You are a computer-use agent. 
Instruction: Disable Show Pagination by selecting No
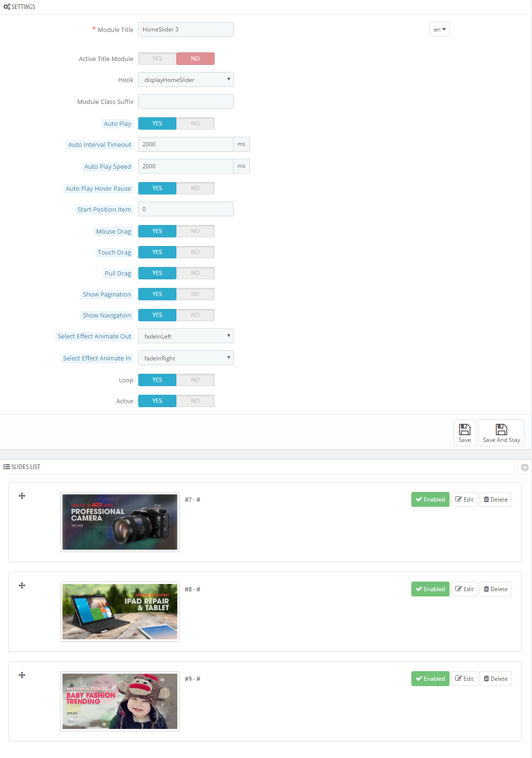pyautogui.click(x=195, y=294)
